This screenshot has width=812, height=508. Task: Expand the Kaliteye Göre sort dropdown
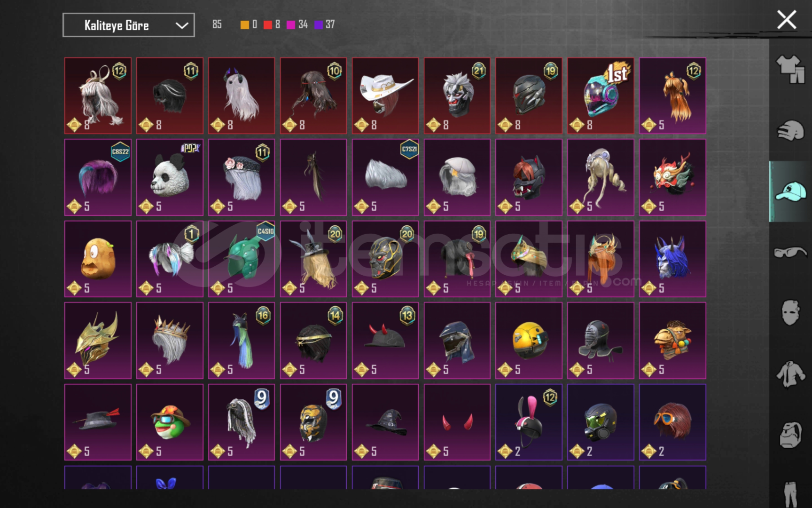[129, 25]
